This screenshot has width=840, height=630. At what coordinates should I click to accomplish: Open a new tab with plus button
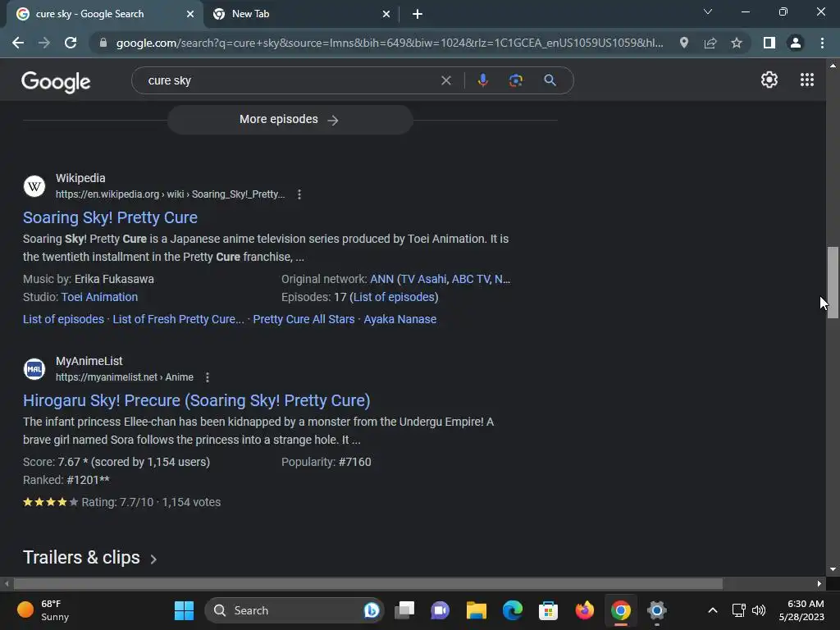click(x=418, y=14)
